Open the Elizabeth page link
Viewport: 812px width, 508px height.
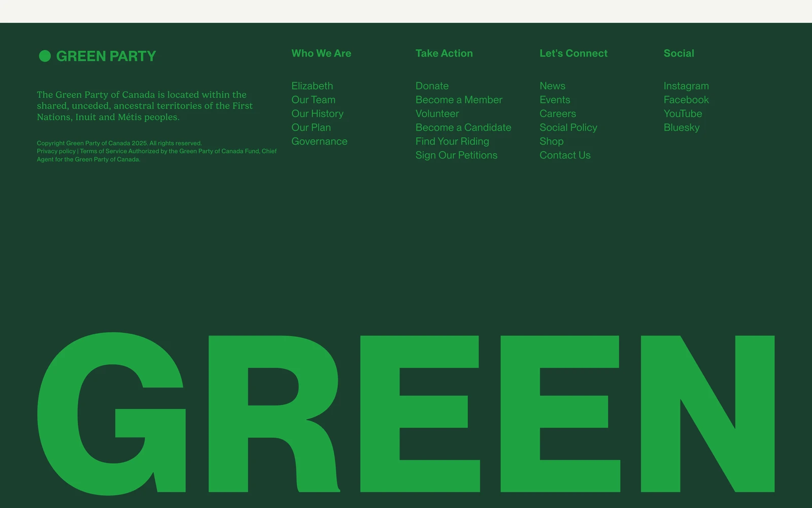pyautogui.click(x=312, y=86)
